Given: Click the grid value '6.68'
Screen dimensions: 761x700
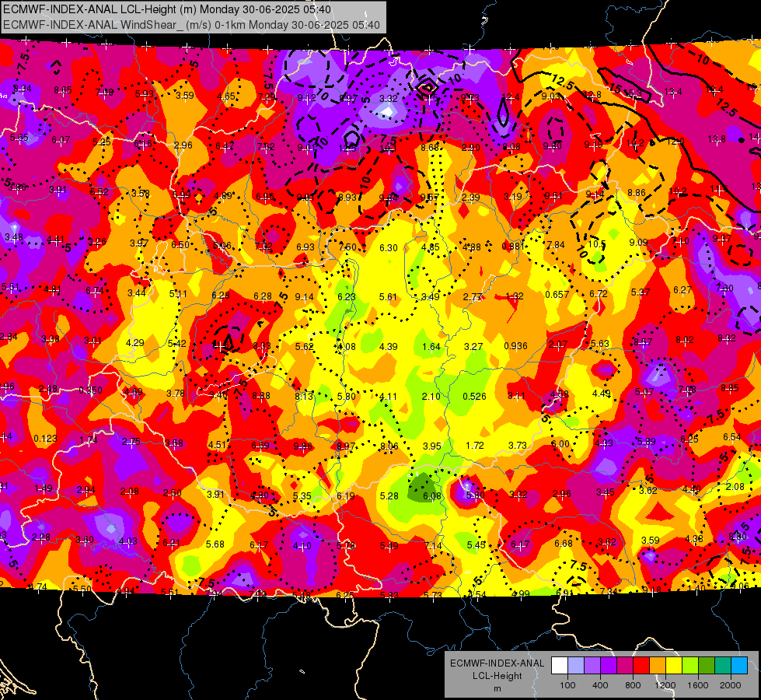Looking at the screenshot, I should coord(564,543).
